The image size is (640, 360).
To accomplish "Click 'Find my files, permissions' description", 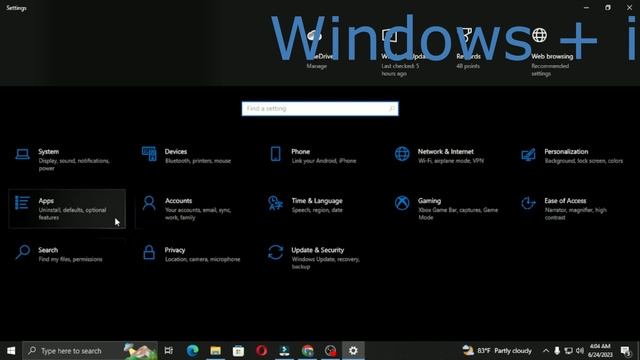I will 70,259.
